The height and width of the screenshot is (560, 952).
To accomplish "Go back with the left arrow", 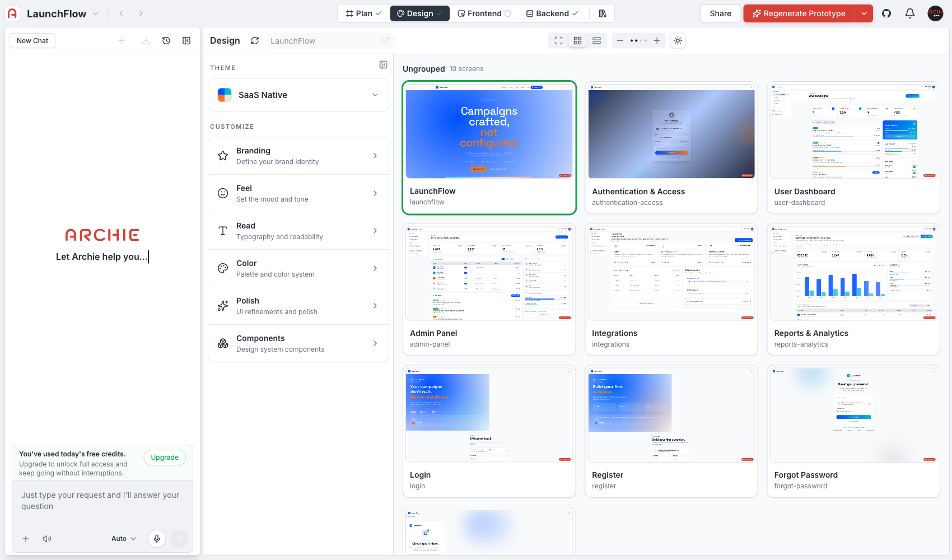I will tap(121, 13).
